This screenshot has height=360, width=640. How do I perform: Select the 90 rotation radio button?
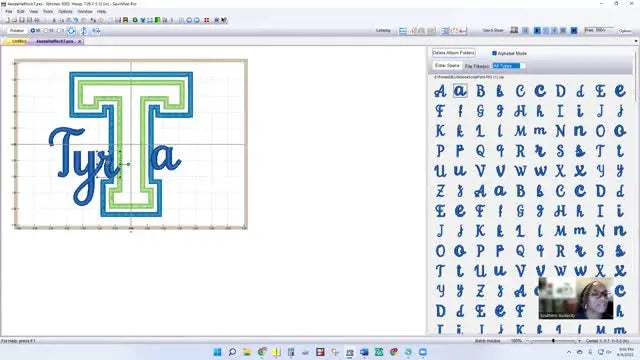[x=33, y=31]
